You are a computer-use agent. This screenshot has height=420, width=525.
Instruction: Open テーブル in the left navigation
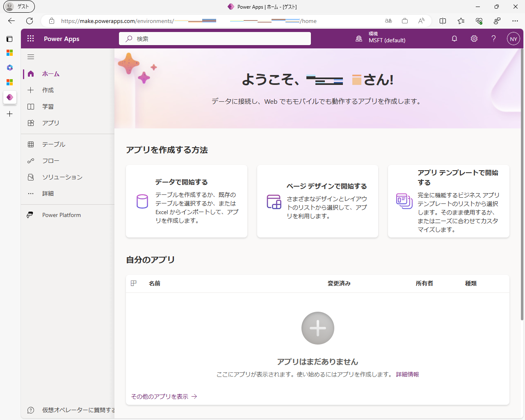(68, 144)
